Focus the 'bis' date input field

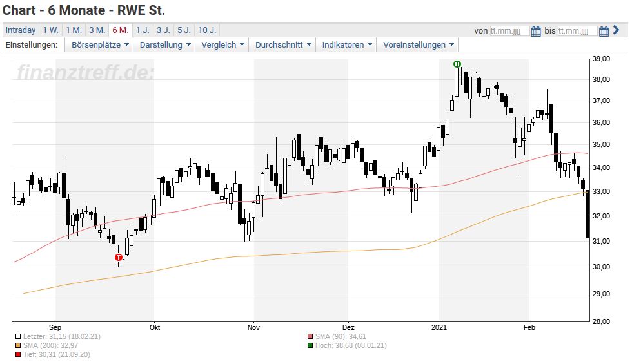pos(577,31)
